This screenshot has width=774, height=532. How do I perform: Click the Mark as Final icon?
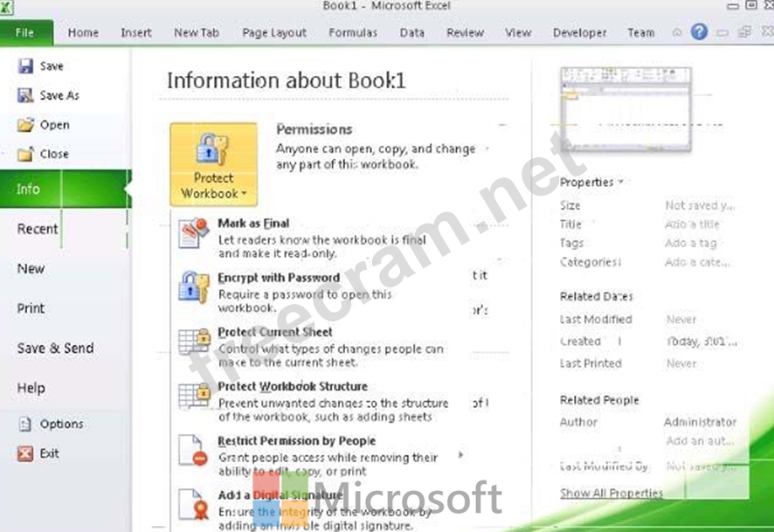point(194,233)
